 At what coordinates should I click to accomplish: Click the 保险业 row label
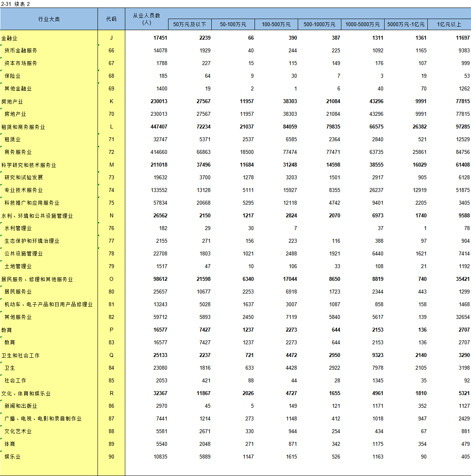coord(12,76)
